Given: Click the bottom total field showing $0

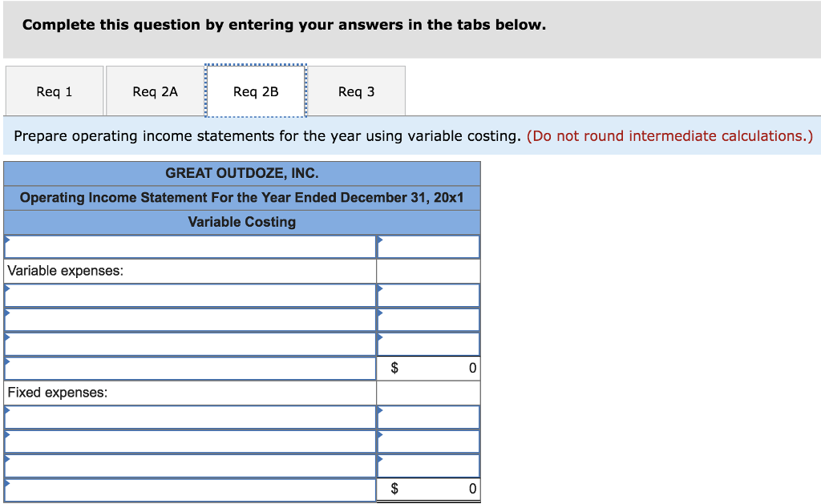Looking at the screenshot, I should tap(427, 489).
